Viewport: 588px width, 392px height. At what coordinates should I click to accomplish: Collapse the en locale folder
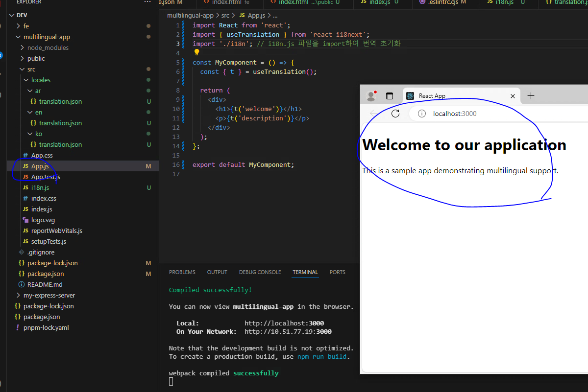pyautogui.click(x=30, y=112)
